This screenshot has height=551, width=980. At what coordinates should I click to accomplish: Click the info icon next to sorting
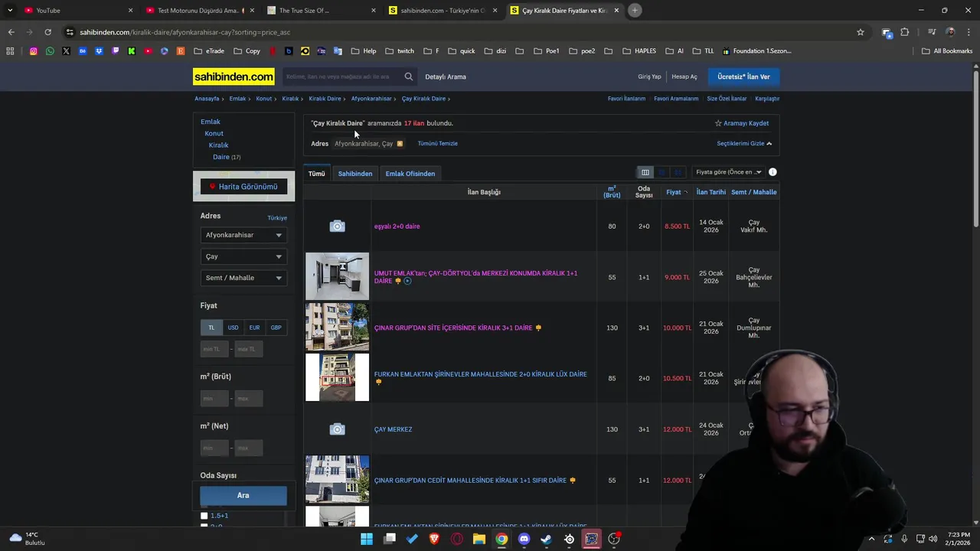pyautogui.click(x=773, y=172)
